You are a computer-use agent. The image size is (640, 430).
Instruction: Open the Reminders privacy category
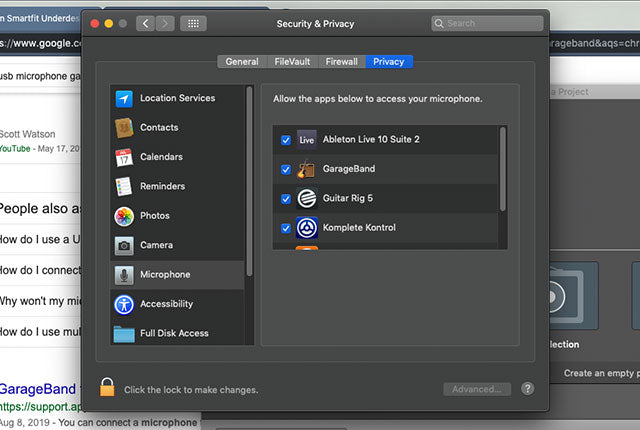pyautogui.click(x=161, y=186)
